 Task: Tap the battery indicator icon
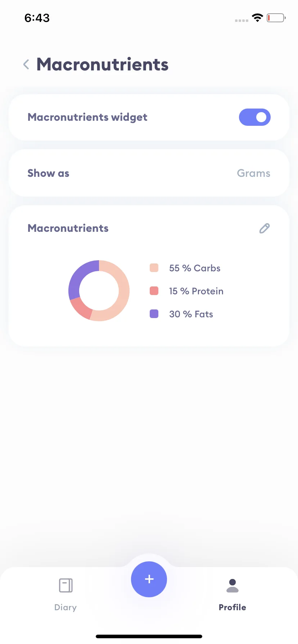point(276,18)
